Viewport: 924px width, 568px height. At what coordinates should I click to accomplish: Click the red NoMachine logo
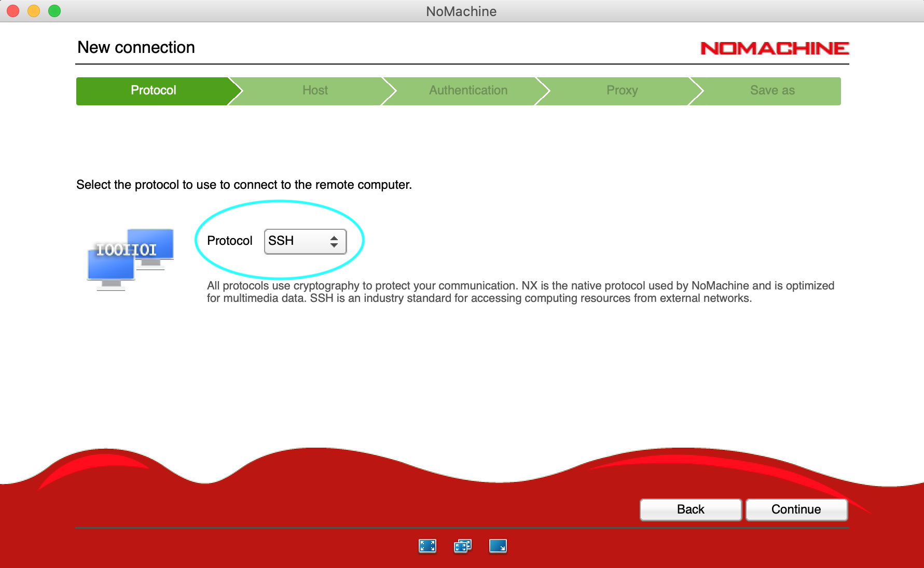coord(774,48)
